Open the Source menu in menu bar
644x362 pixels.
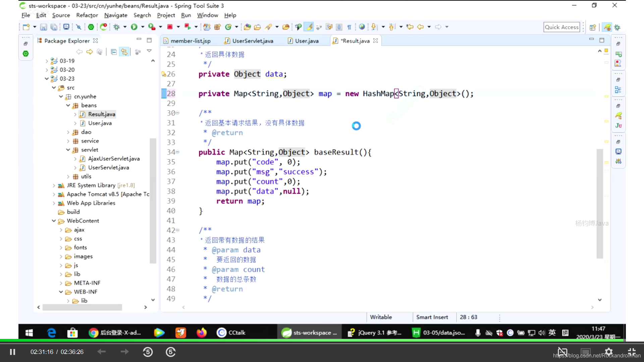coord(61,15)
